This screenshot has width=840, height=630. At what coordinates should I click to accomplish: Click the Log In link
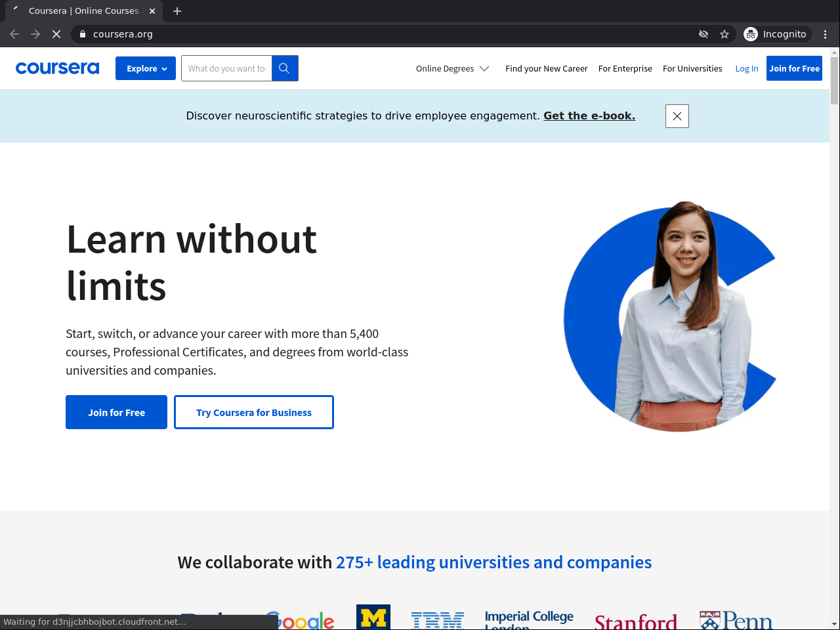(x=747, y=68)
